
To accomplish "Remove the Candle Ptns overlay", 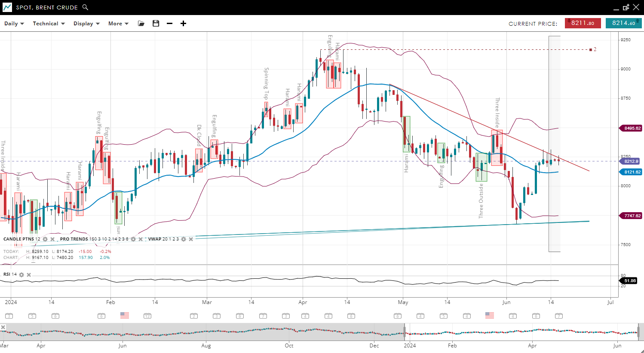I will pos(52,239).
